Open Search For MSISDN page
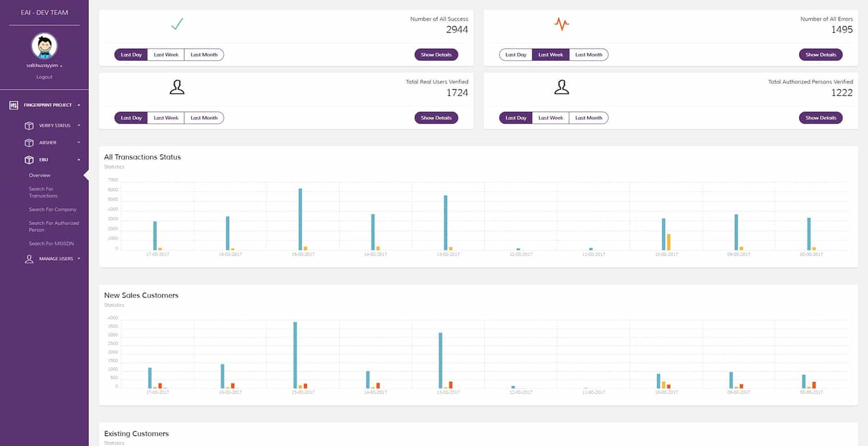Image resolution: width=868 pixels, height=446 pixels. (x=51, y=244)
